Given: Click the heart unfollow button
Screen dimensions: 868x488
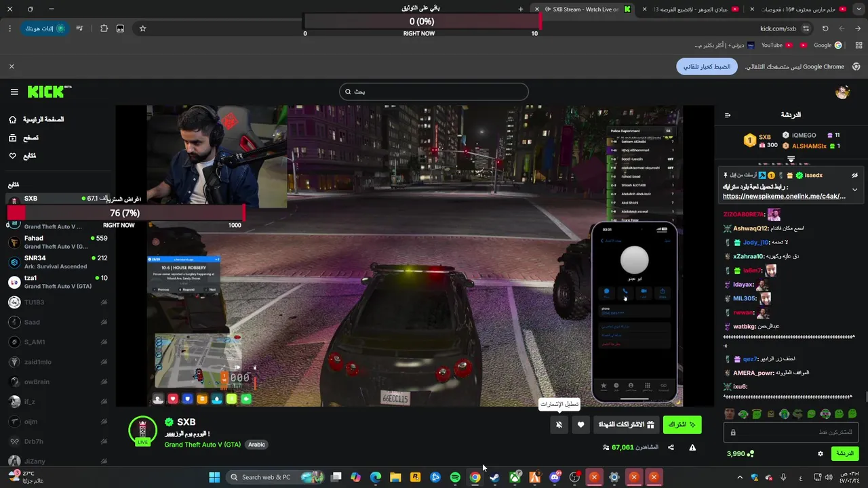Looking at the screenshot, I should [x=580, y=424].
